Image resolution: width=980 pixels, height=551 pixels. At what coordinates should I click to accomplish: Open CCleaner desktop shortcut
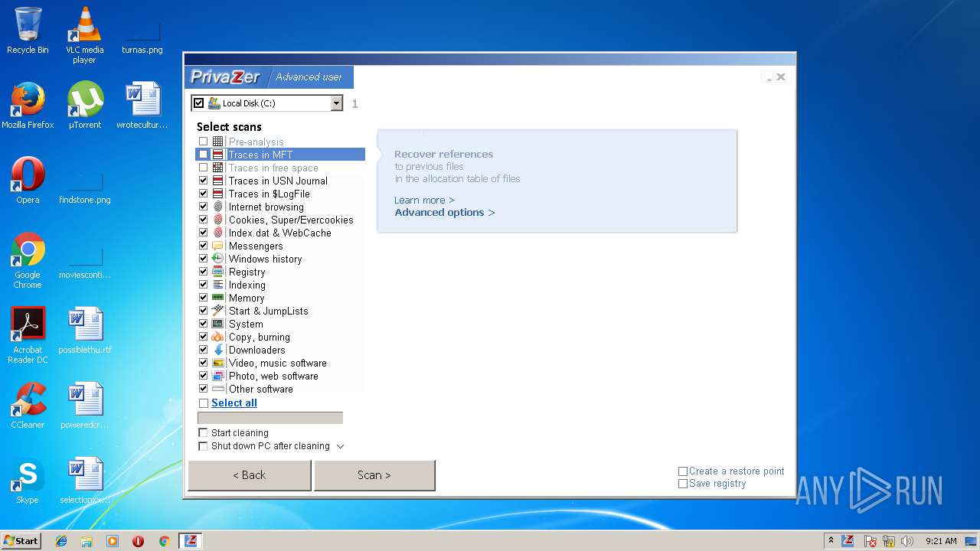tap(28, 406)
